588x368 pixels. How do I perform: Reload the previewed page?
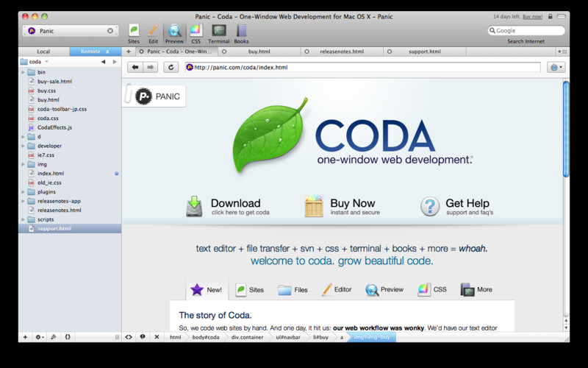171,67
